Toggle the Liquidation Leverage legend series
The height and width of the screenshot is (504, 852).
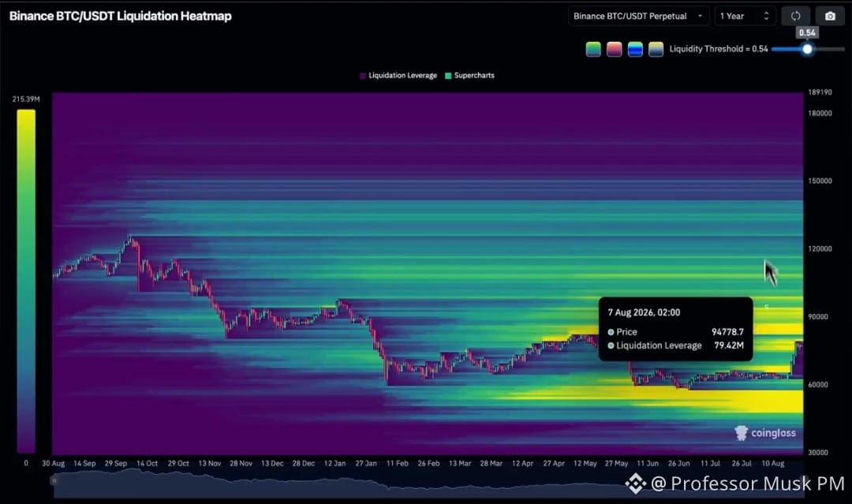[x=398, y=76]
